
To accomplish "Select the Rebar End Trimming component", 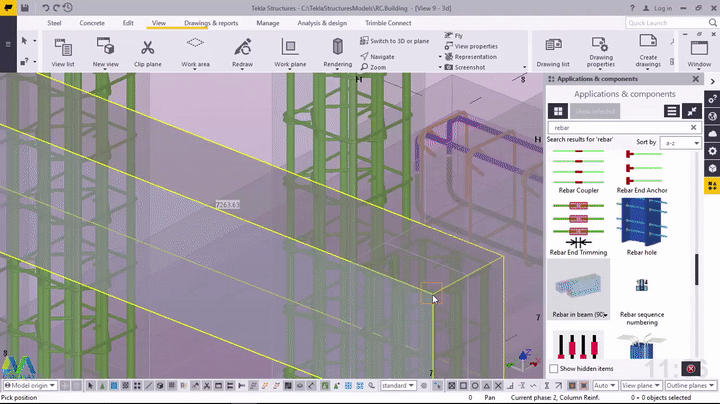I will tap(579, 223).
